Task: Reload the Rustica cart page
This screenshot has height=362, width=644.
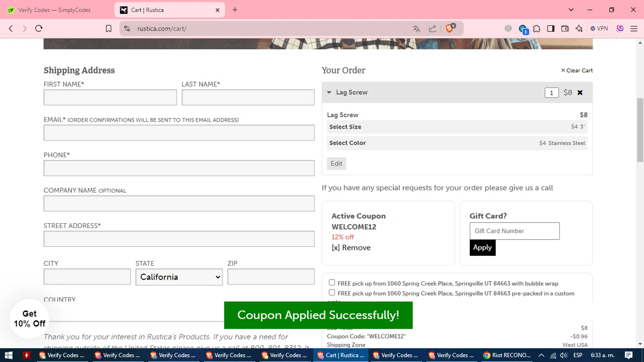Action: coord(39,28)
